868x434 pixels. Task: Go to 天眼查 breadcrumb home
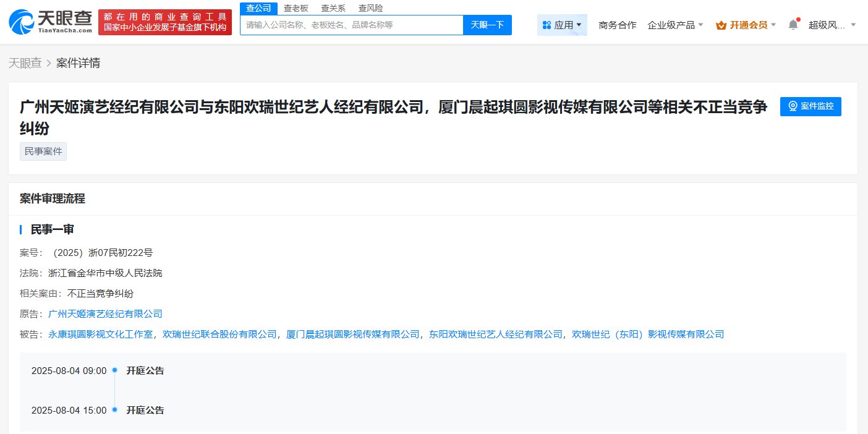(25, 63)
